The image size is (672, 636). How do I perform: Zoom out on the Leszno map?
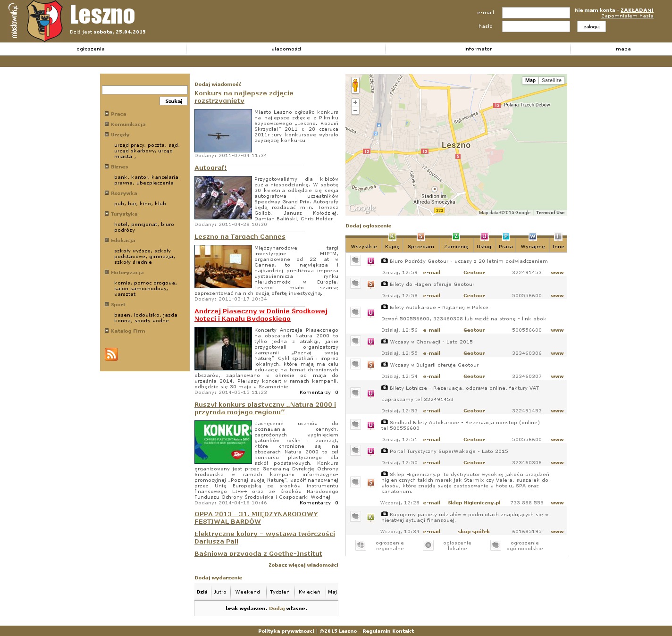(x=355, y=111)
